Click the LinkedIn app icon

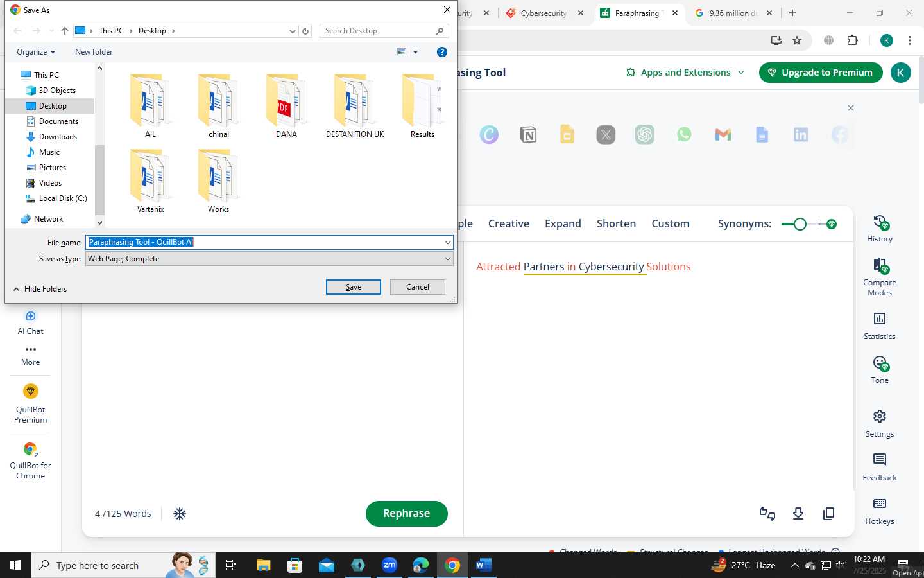[x=801, y=135]
